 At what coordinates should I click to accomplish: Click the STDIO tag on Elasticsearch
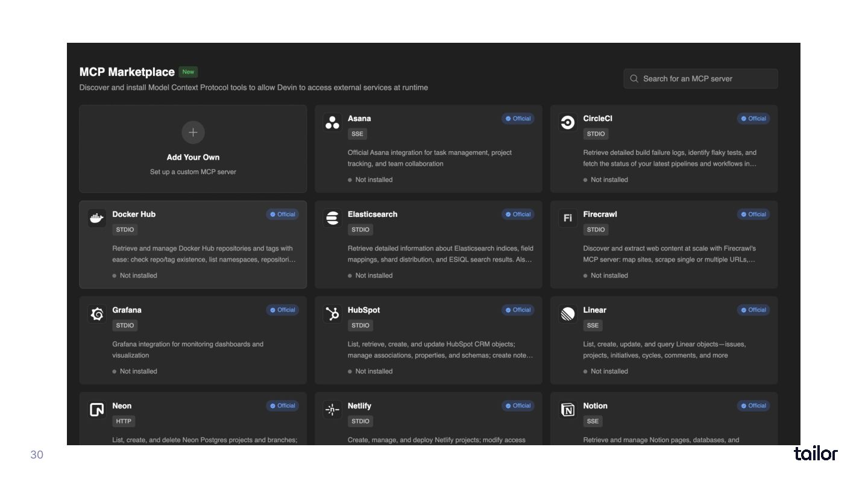[x=360, y=230]
